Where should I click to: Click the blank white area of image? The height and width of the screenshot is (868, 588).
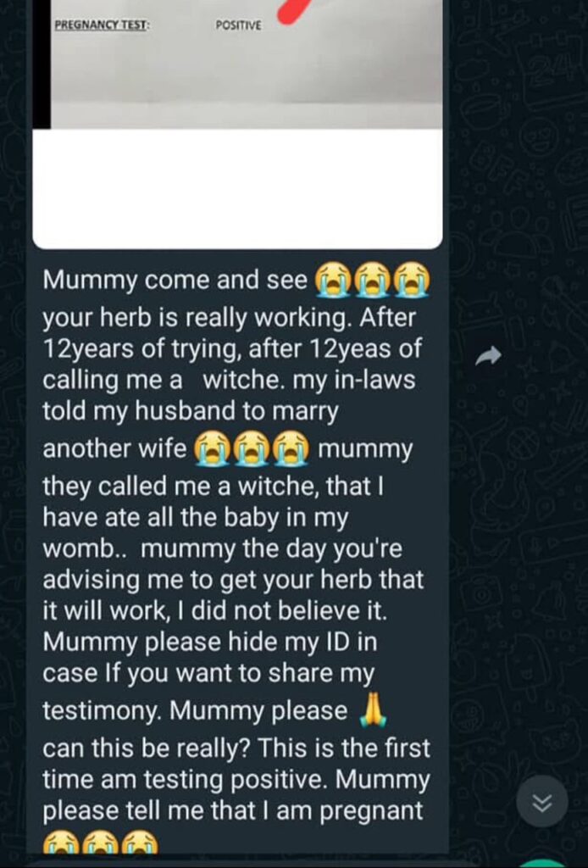[237, 188]
